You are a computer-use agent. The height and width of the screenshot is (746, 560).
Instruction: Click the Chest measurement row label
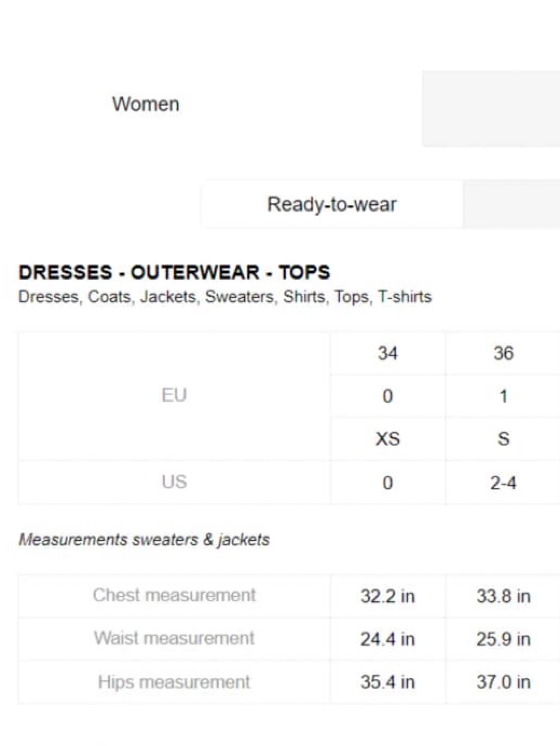(174, 595)
